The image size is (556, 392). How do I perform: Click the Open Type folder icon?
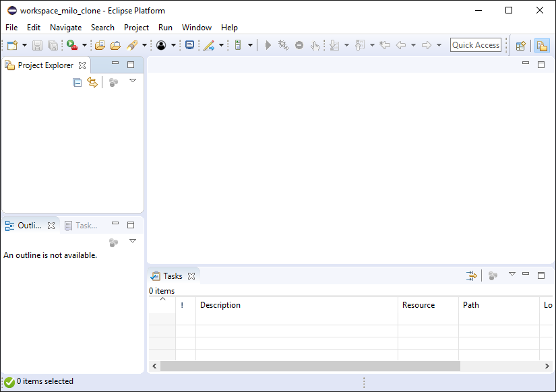coord(100,45)
